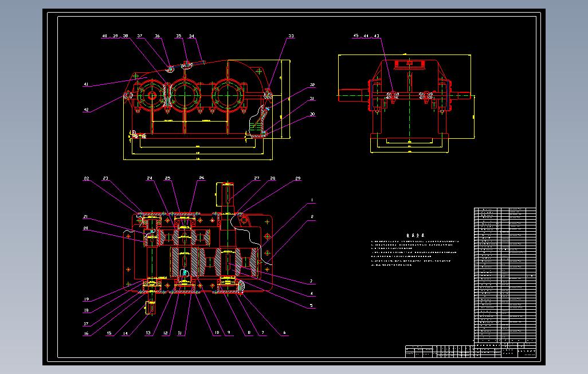Click part callout number 15
Image resolution: width=588 pixels, height=374 pixels.
point(109,333)
